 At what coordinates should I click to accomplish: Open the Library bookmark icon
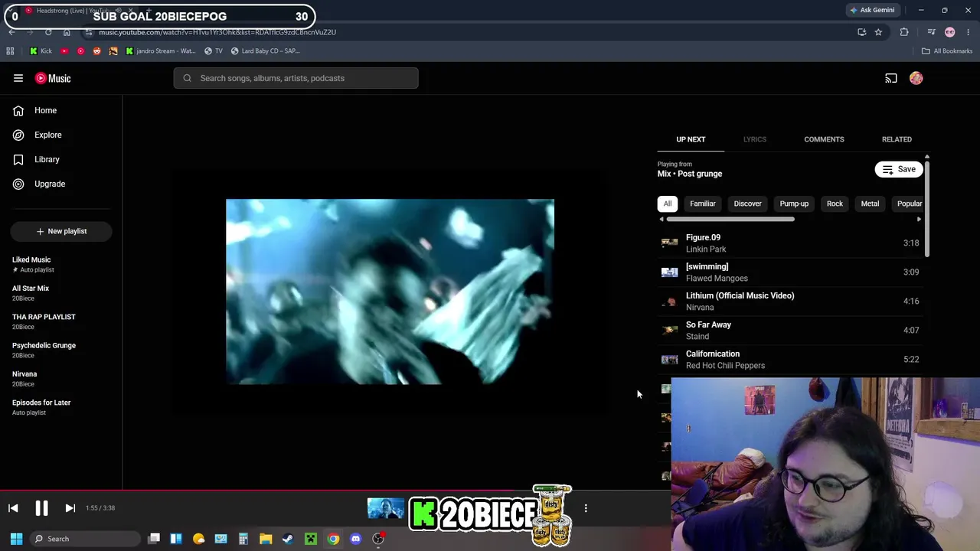coord(18,159)
